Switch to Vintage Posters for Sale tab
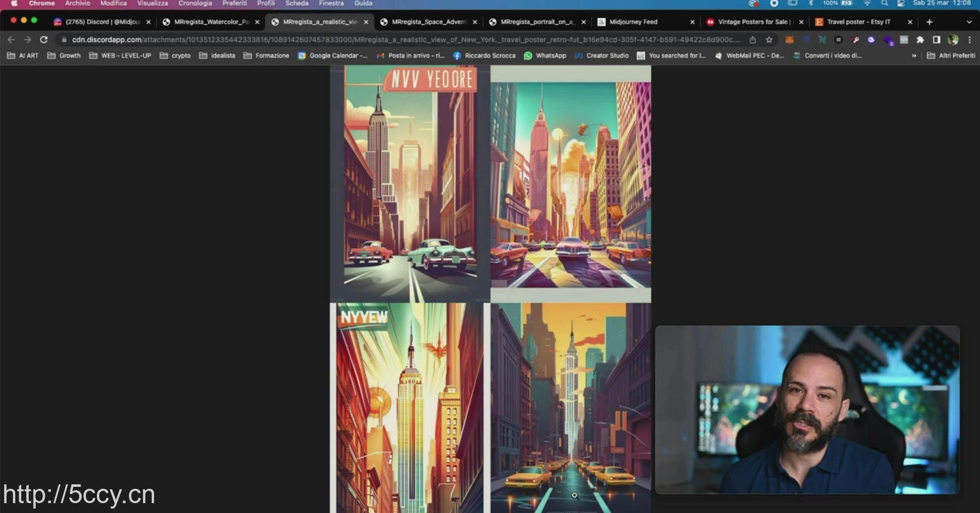 coord(754,22)
